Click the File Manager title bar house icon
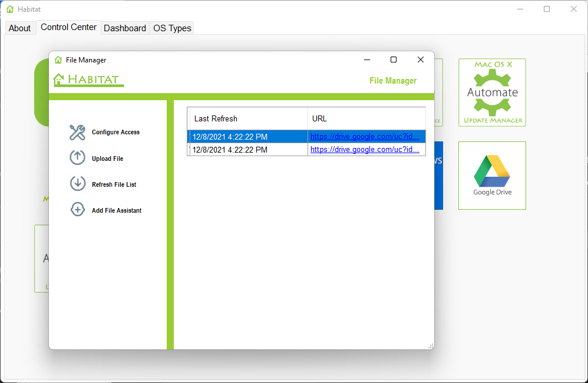Screen dimensions: 588x383 tap(58, 60)
